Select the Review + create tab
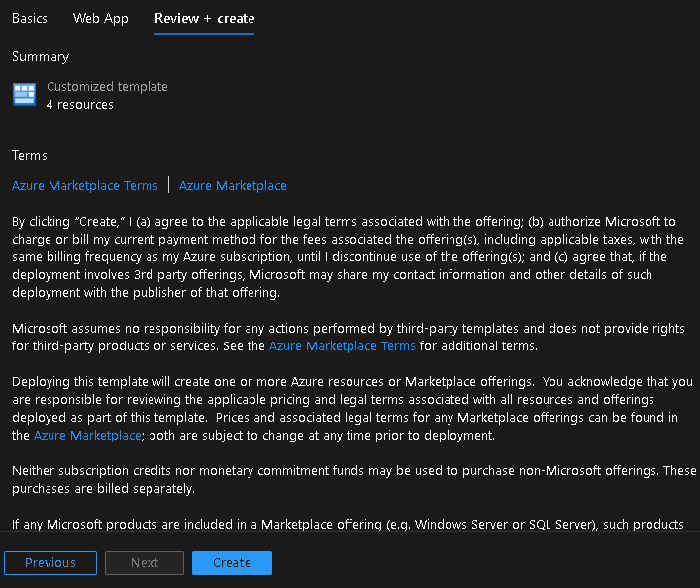The image size is (700, 588). (x=204, y=18)
